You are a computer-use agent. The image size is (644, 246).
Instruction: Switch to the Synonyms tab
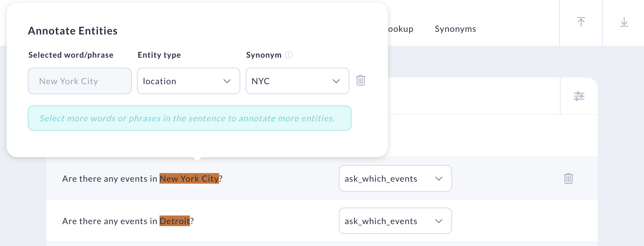(455, 29)
